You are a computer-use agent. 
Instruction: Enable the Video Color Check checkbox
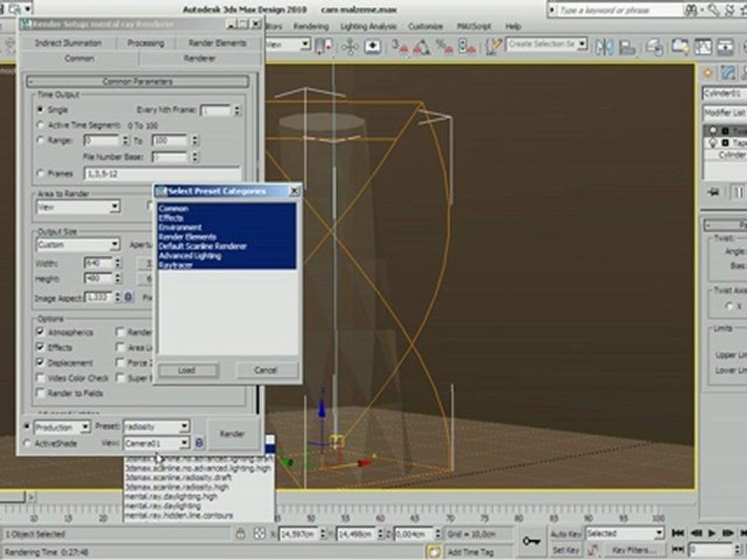(40, 378)
